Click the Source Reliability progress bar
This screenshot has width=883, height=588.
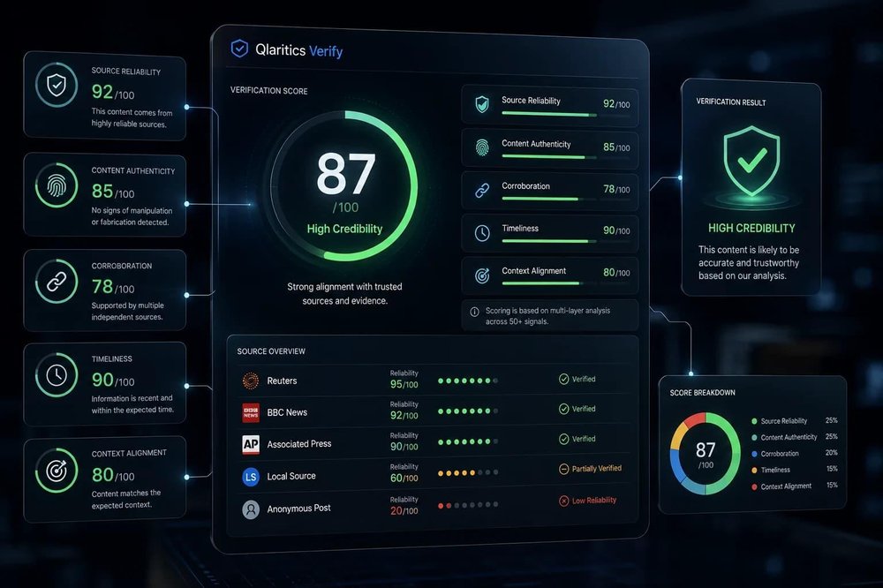(566, 115)
